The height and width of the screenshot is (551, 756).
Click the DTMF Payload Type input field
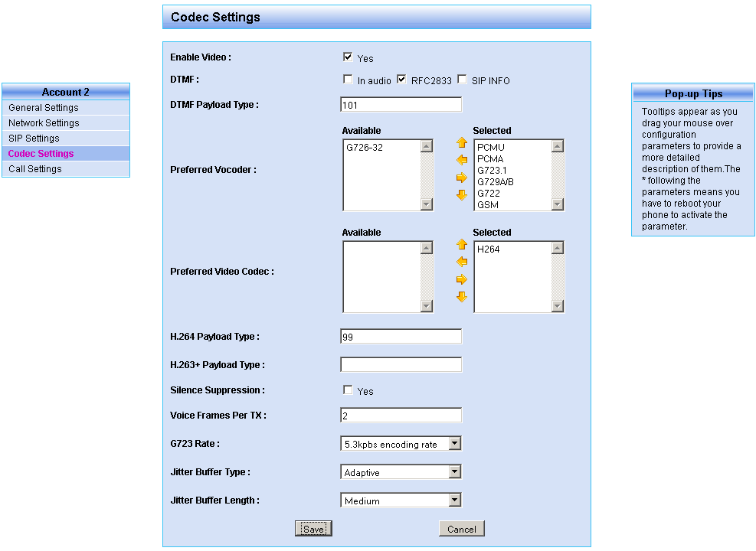(401, 105)
